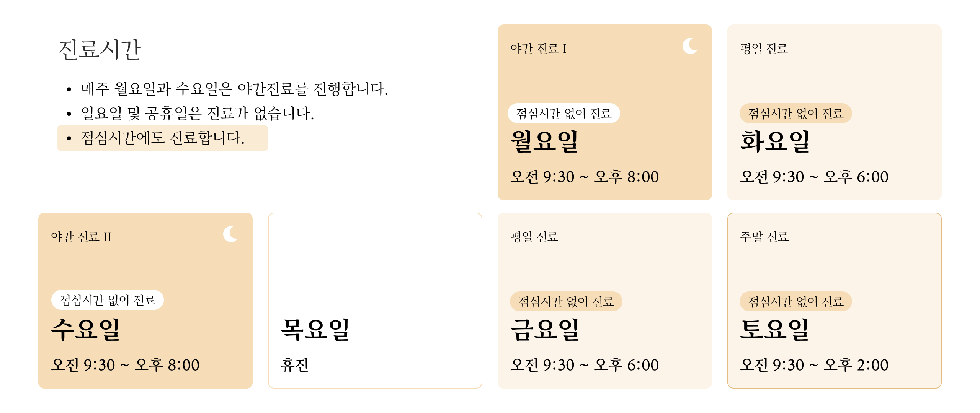Click the 수요일 day title

pos(86,330)
